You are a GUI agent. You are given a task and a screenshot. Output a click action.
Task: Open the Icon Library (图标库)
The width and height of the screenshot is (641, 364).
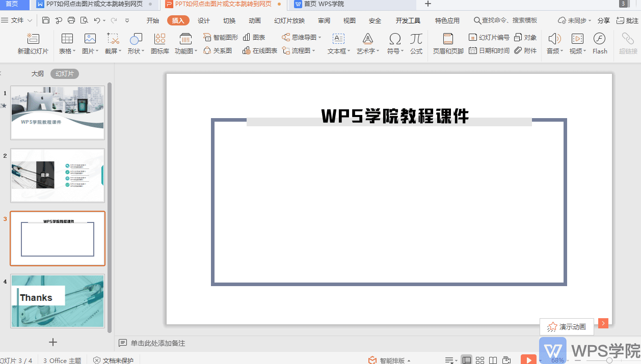160,44
